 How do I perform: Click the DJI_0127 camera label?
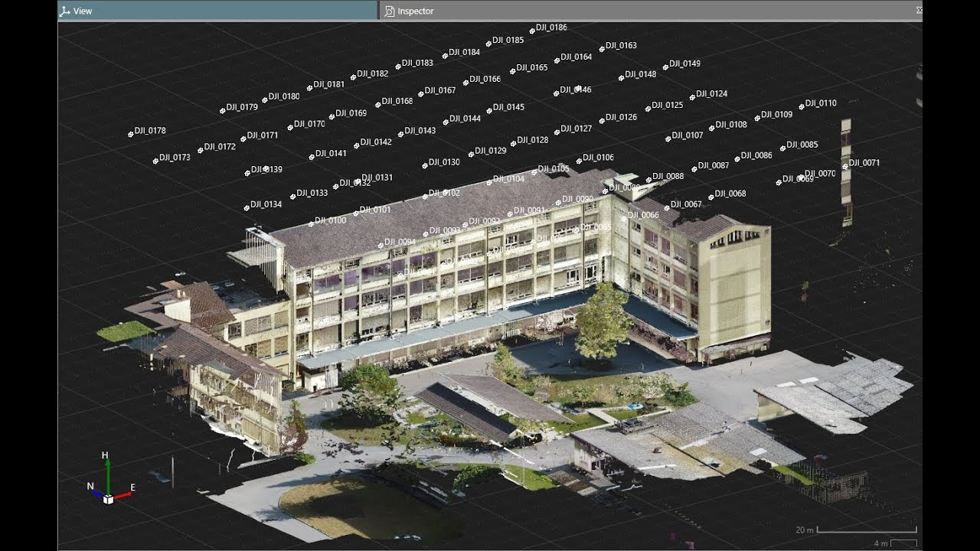point(577,129)
